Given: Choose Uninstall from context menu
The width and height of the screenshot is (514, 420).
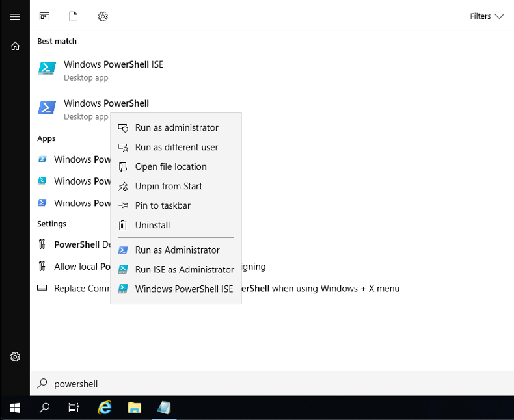Looking at the screenshot, I should [x=176, y=225].
